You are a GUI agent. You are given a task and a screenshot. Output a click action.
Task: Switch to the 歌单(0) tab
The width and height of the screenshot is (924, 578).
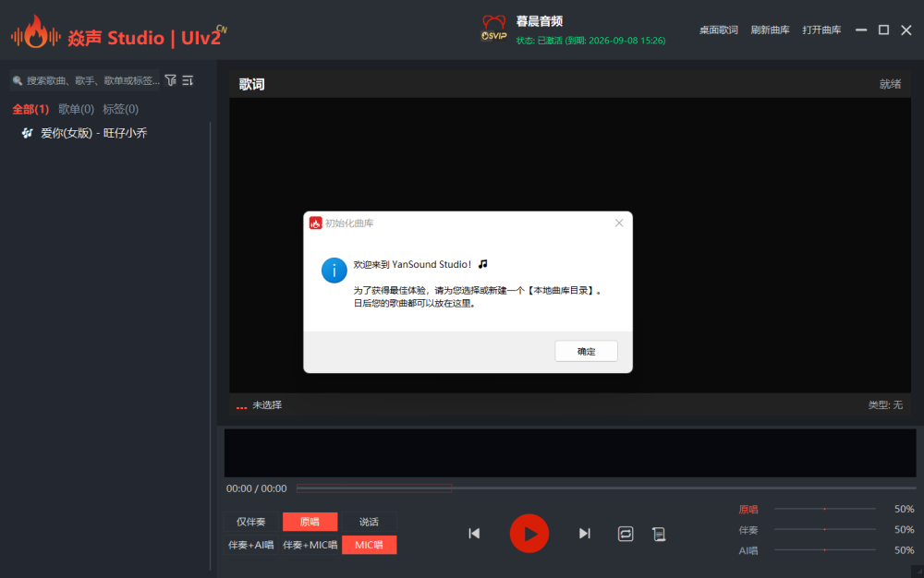(x=76, y=109)
